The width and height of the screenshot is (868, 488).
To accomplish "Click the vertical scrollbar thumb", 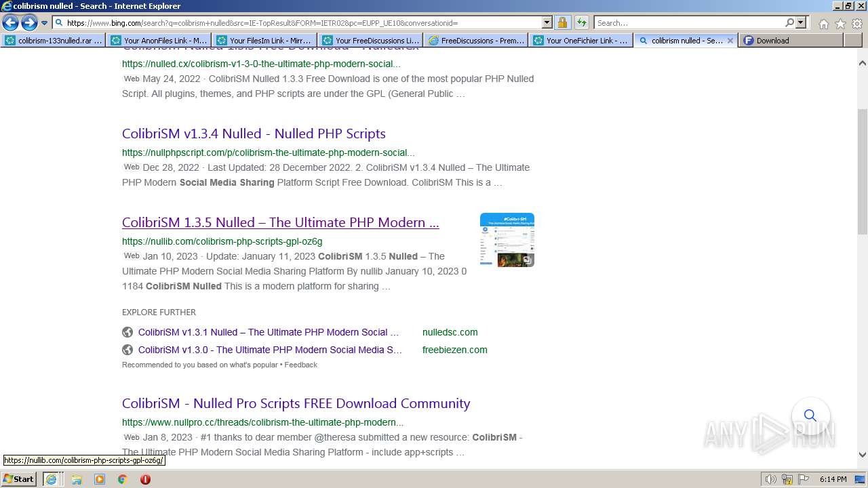I will coord(863,172).
